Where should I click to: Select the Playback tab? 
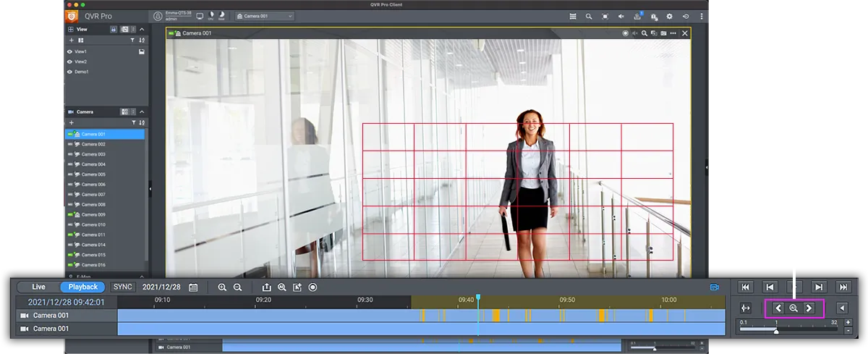pos(82,287)
